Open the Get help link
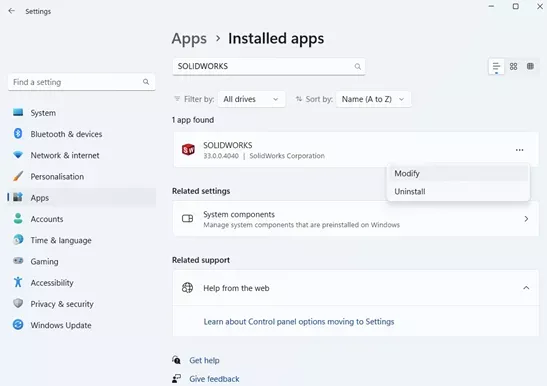This screenshot has height=386, width=547. [204, 360]
